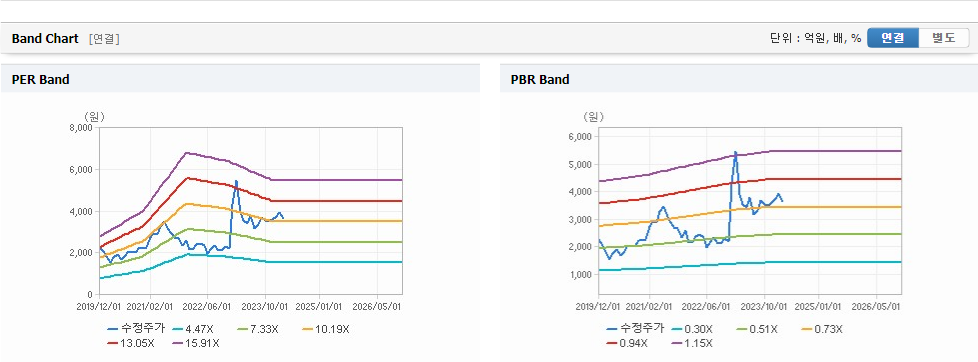Click the [연결] label beside Band Chart

pyautogui.click(x=104, y=39)
